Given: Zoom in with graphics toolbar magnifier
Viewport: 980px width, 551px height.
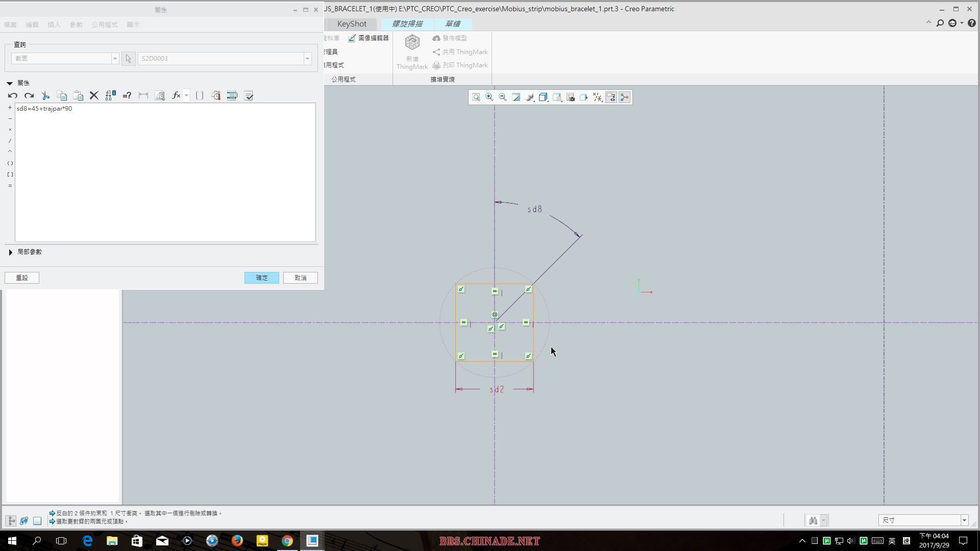Looking at the screenshot, I should [x=489, y=97].
